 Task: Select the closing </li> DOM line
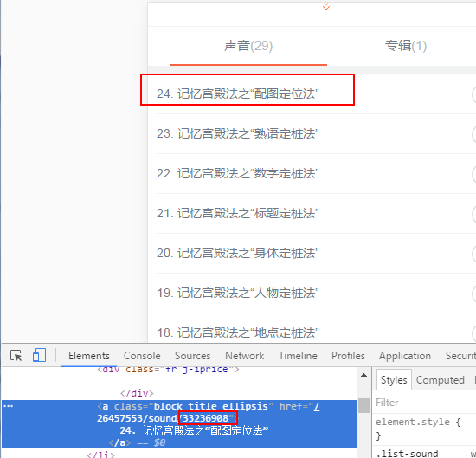click(100, 455)
